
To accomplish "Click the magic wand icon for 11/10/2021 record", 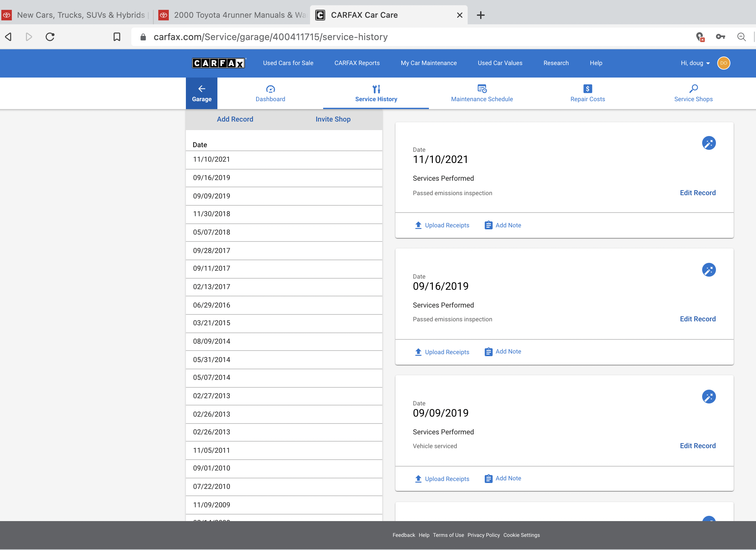I will coord(709,143).
